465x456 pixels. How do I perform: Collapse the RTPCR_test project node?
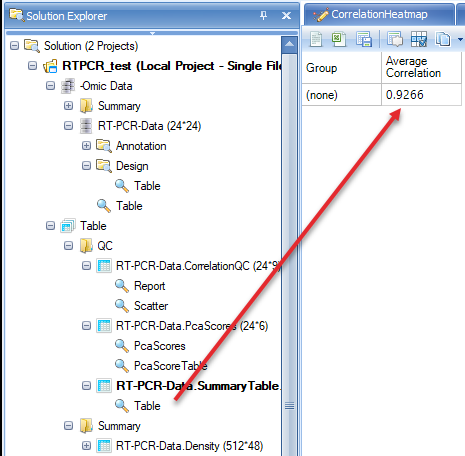point(32,66)
